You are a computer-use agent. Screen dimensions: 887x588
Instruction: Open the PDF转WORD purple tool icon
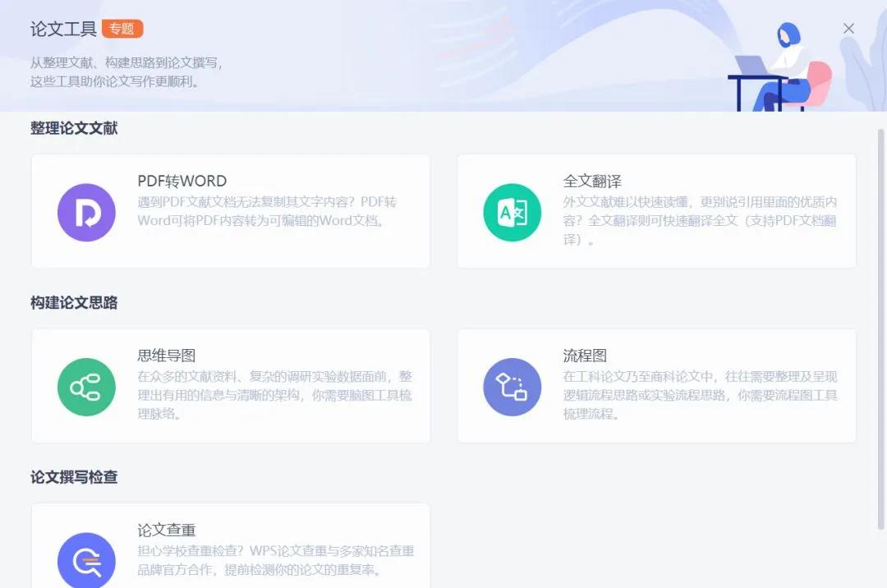pos(86,212)
